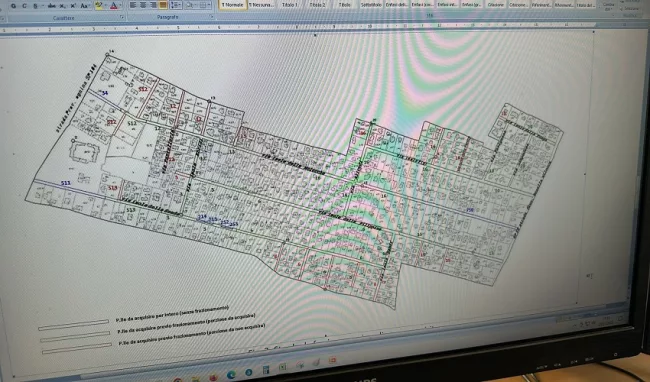Open Microsoft Edge from the taskbar
Image resolution: width=650 pixels, height=382 pixels.
[231, 375]
